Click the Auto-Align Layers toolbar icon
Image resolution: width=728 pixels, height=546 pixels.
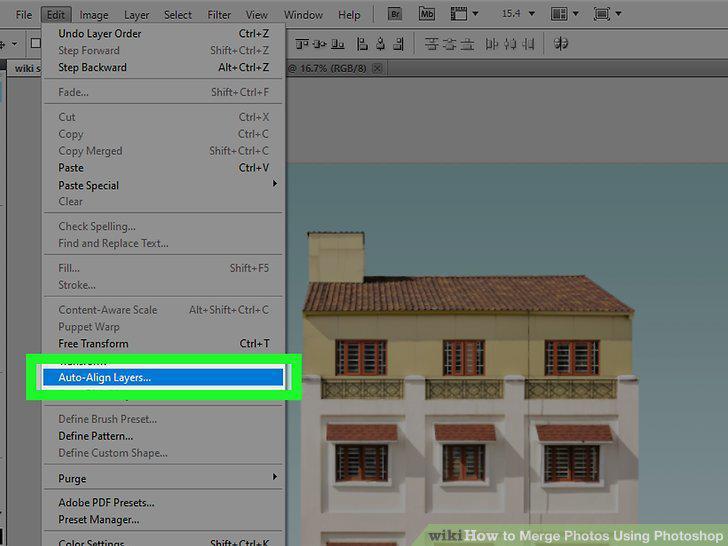click(561, 44)
